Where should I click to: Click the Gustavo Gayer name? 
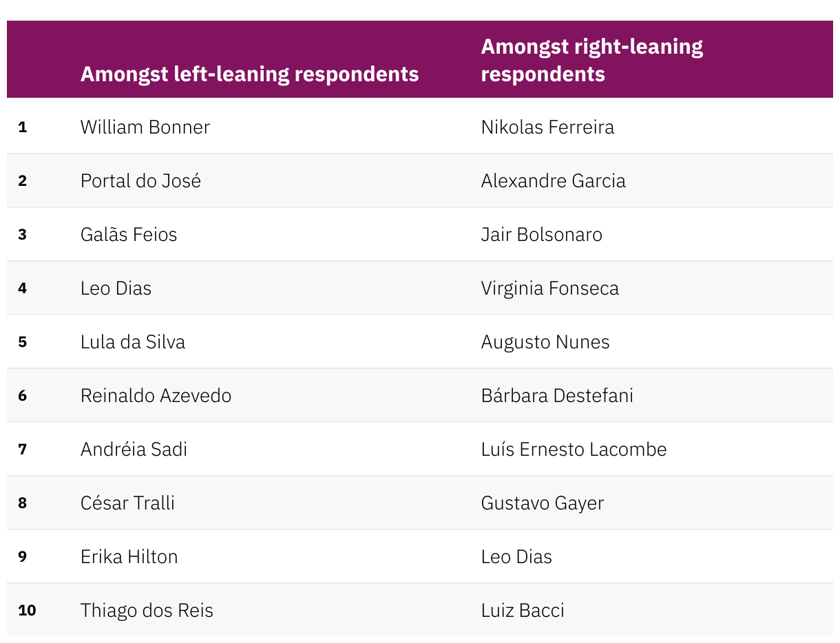(543, 503)
